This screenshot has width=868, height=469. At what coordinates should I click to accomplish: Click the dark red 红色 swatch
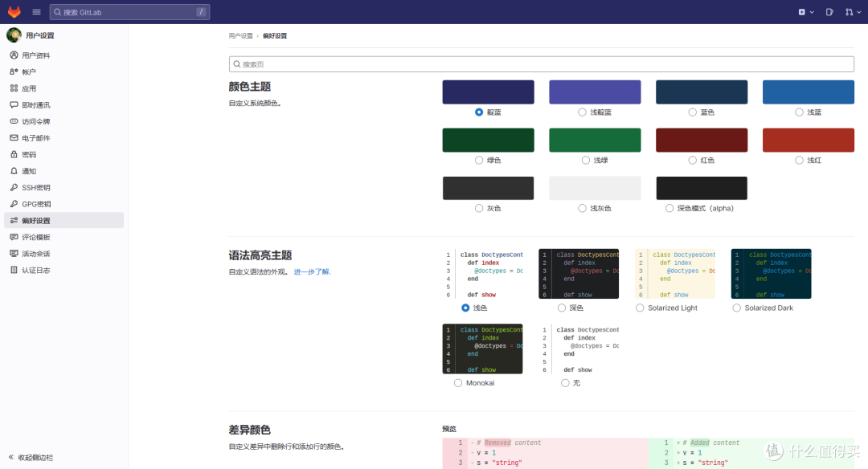(x=702, y=140)
